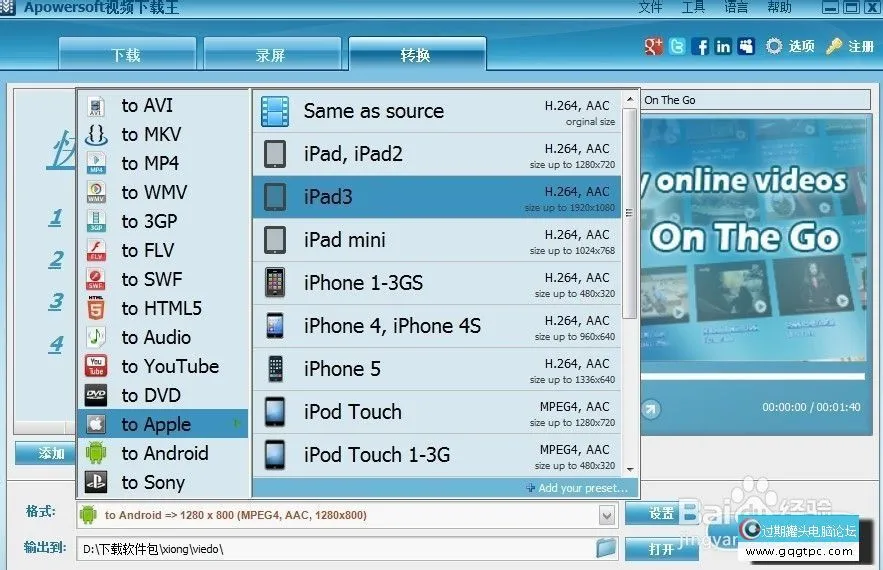Pick the to MP4 format icon

pyautogui.click(x=96, y=163)
